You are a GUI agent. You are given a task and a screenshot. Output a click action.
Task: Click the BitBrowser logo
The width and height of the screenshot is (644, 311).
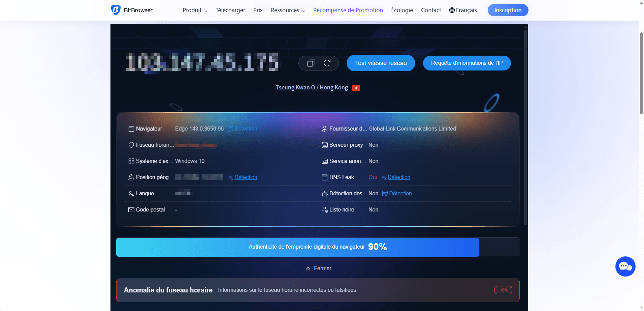click(132, 10)
